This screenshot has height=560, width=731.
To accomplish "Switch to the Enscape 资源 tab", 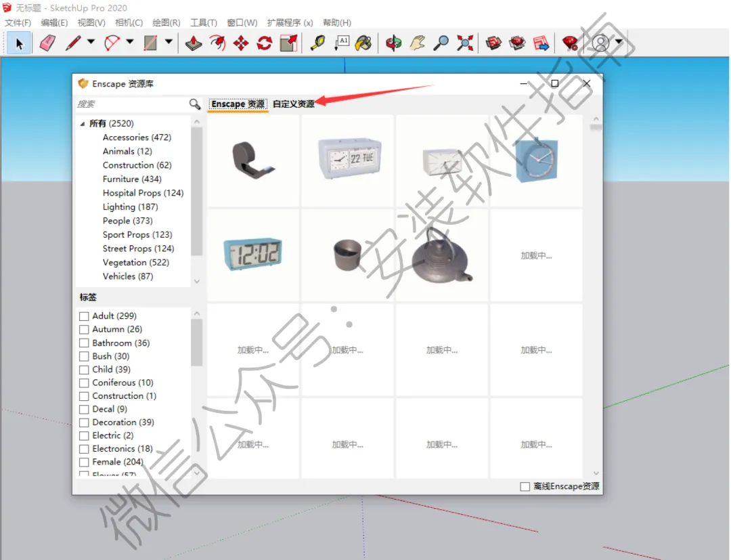I will click(x=238, y=104).
